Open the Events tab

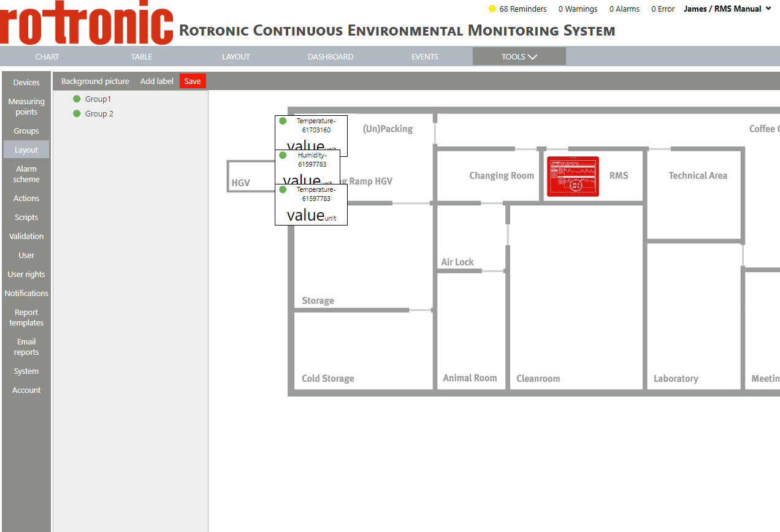point(425,56)
